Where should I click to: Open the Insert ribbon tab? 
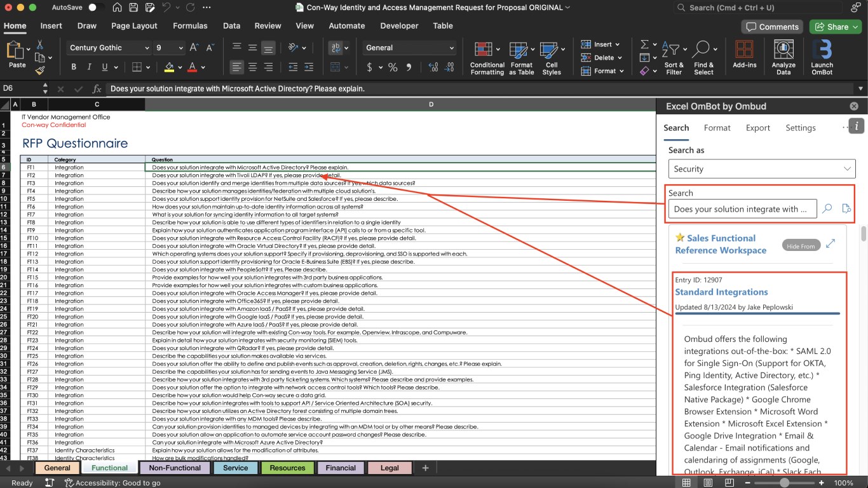[x=51, y=26]
